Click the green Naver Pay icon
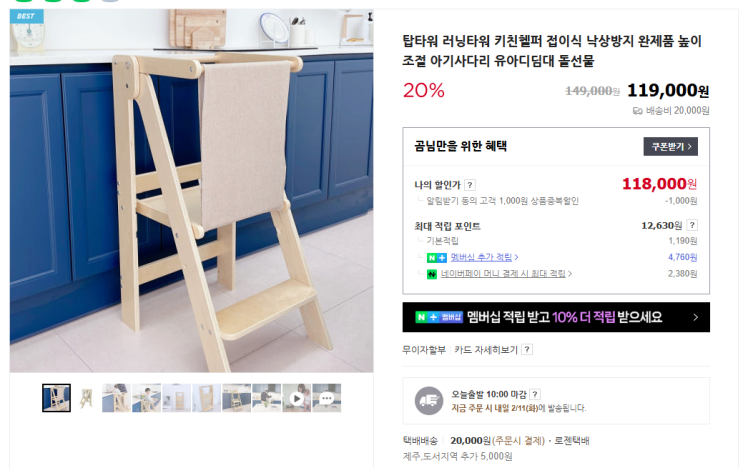Image resolution: width=743 pixels, height=468 pixels. click(x=432, y=274)
